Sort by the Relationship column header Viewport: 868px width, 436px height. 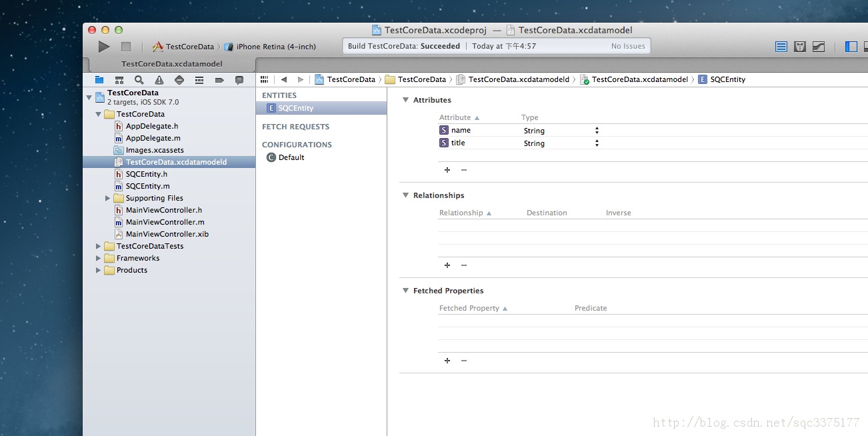(465, 213)
